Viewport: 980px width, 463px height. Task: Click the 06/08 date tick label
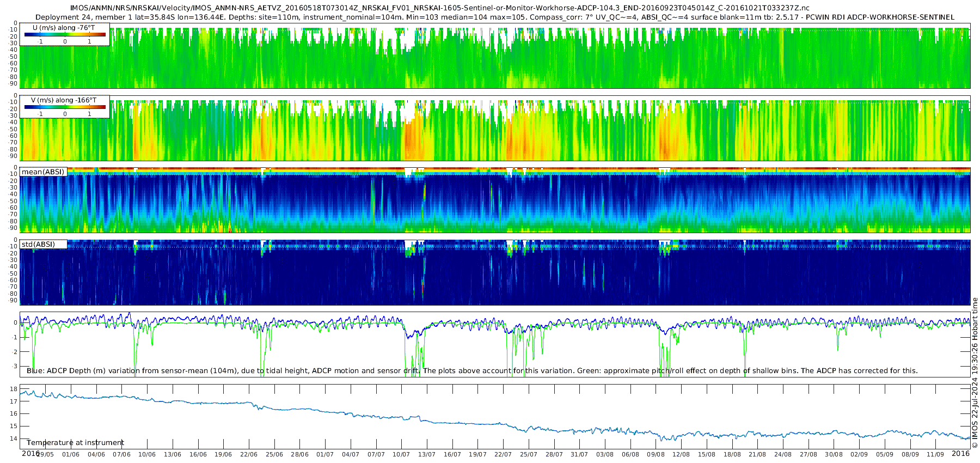pos(630,454)
